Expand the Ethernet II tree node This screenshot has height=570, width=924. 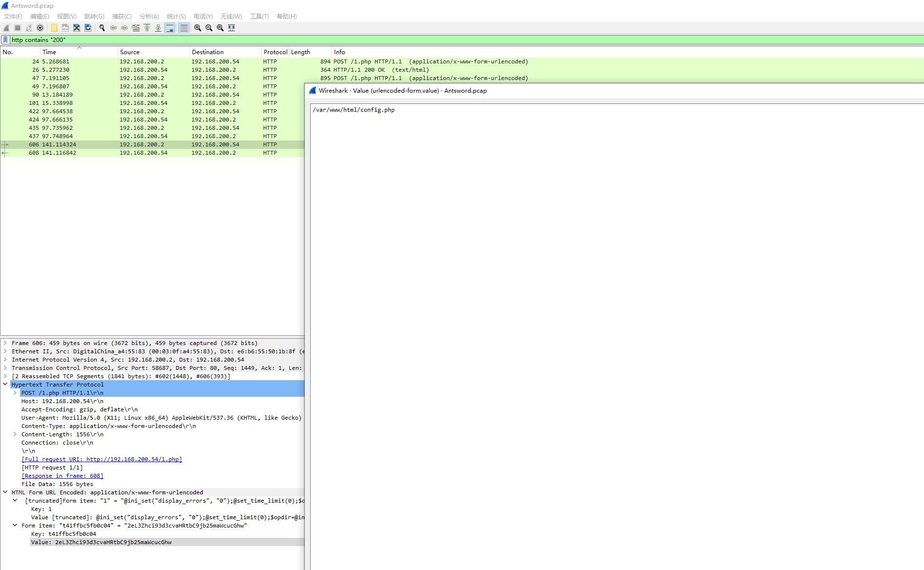click(5, 351)
